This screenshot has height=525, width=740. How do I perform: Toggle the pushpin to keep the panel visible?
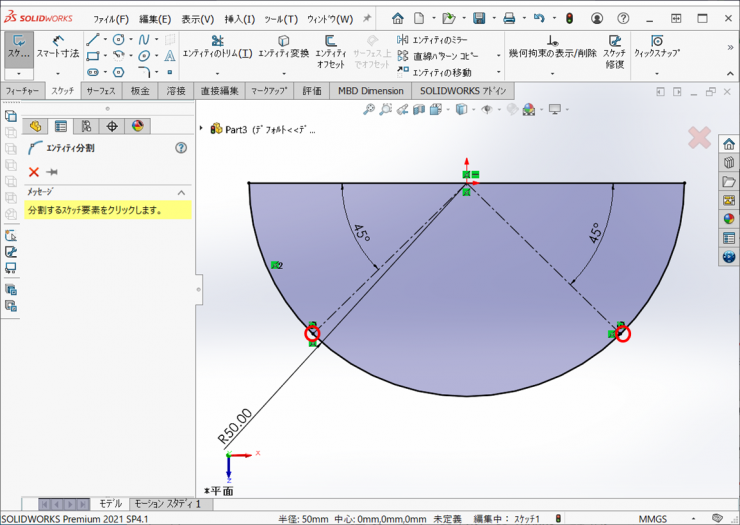click(52, 172)
